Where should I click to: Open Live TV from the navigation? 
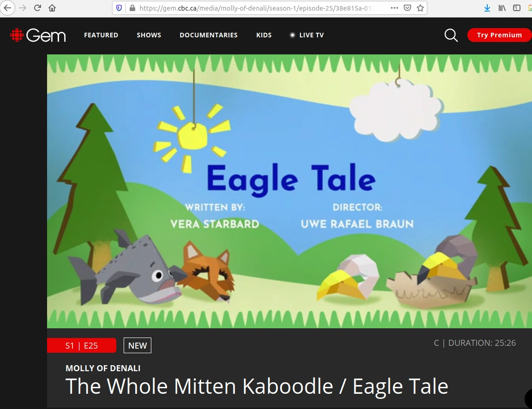pos(307,35)
